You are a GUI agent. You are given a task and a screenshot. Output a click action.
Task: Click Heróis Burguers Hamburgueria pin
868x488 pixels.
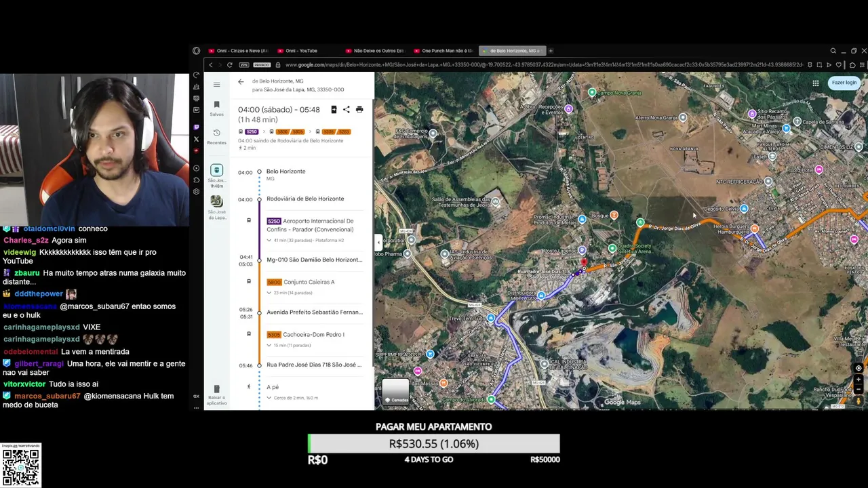pyautogui.click(x=754, y=228)
